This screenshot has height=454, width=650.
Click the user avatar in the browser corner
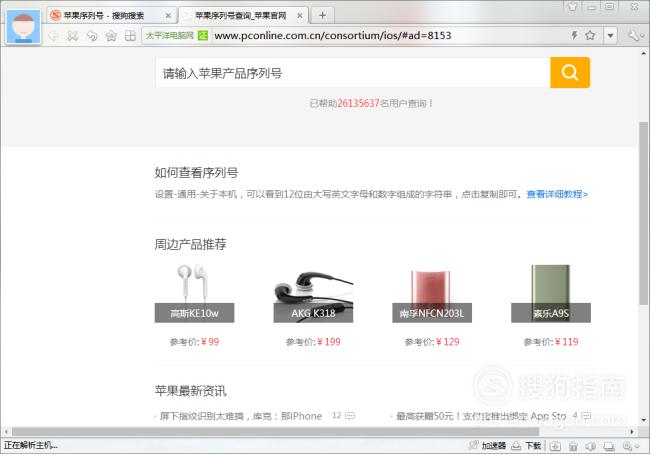click(x=24, y=27)
